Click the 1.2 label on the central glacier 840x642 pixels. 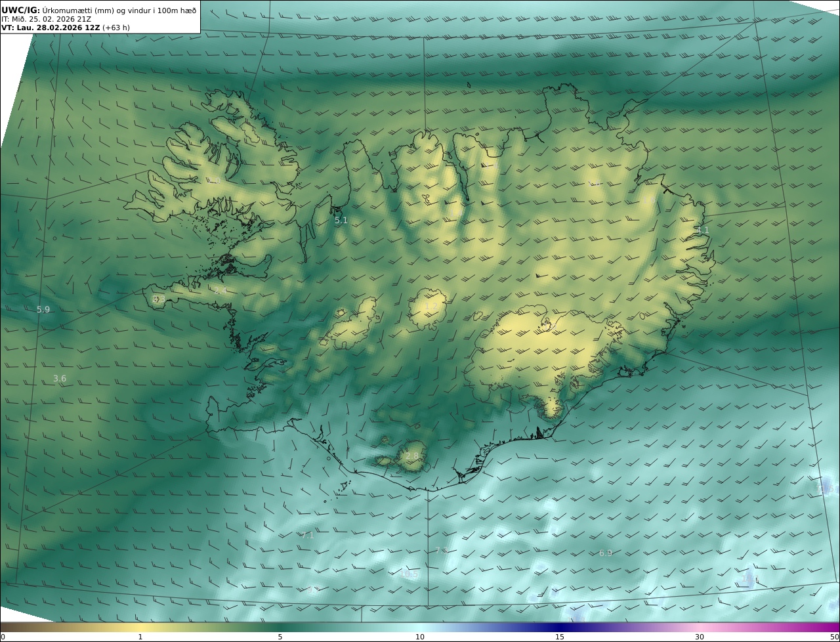click(x=431, y=307)
